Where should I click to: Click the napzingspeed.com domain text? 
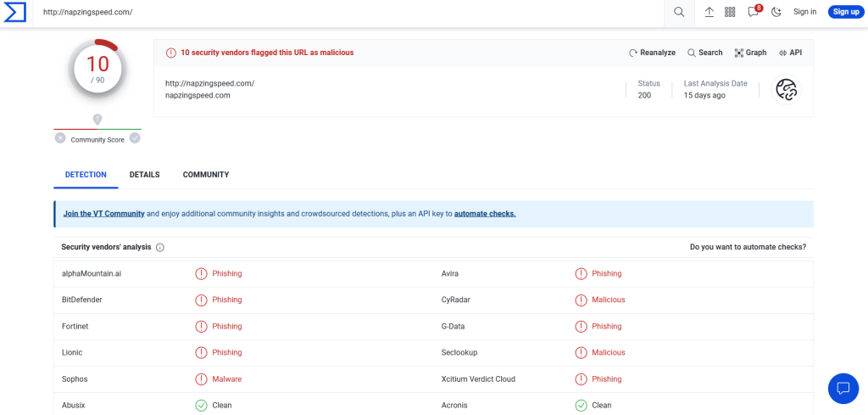click(x=198, y=95)
